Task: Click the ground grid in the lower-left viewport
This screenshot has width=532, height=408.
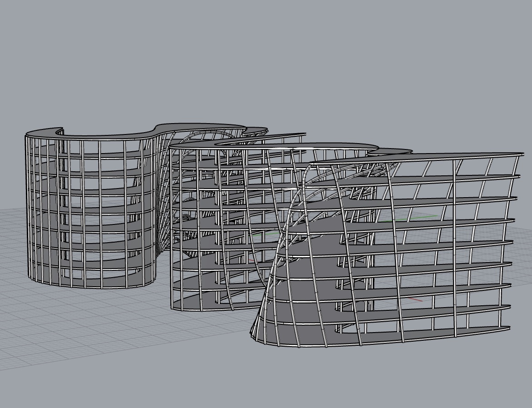Action: 68,327
